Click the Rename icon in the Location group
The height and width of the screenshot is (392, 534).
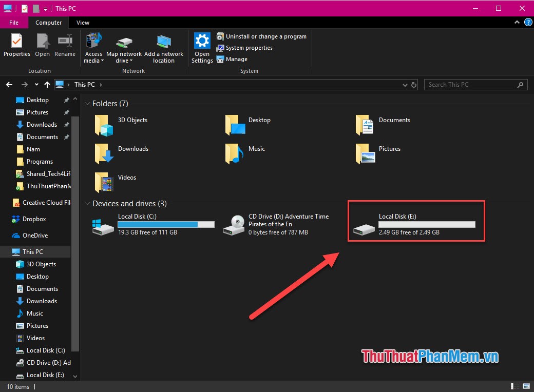tap(65, 45)
